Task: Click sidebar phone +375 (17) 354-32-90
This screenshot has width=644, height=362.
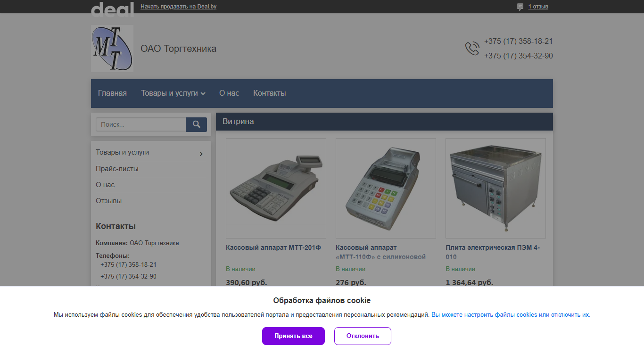Action: pos(128,277)
